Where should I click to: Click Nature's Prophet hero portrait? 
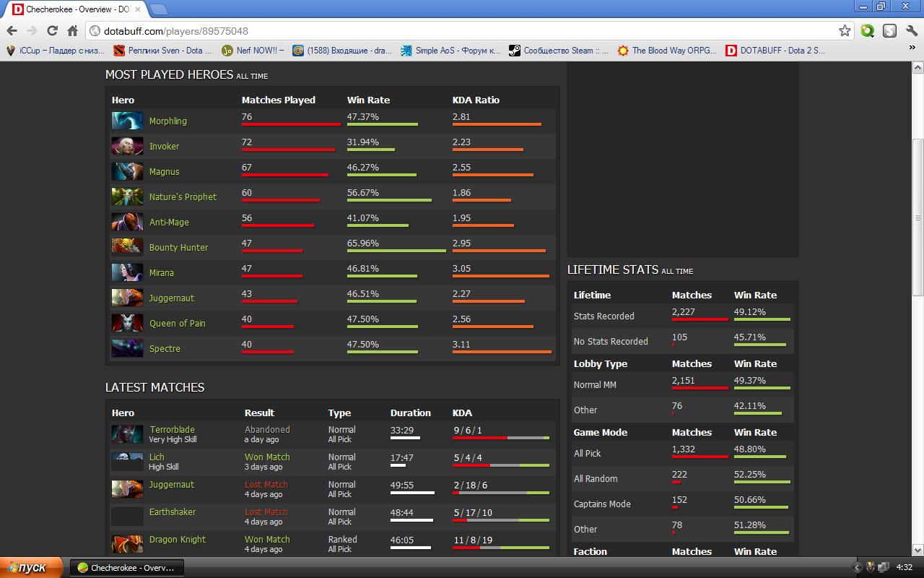(127, 197)
